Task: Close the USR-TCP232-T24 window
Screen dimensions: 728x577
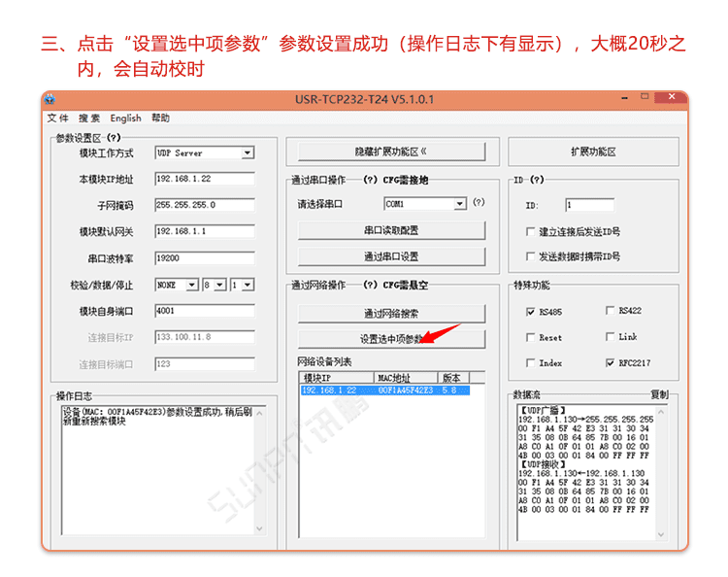Action: coord(672,96)
